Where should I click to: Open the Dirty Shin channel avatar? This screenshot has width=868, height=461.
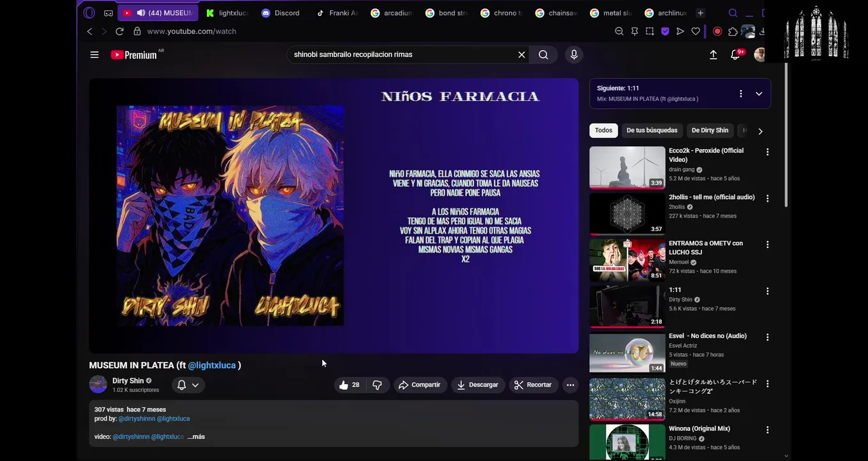(98, 384)
